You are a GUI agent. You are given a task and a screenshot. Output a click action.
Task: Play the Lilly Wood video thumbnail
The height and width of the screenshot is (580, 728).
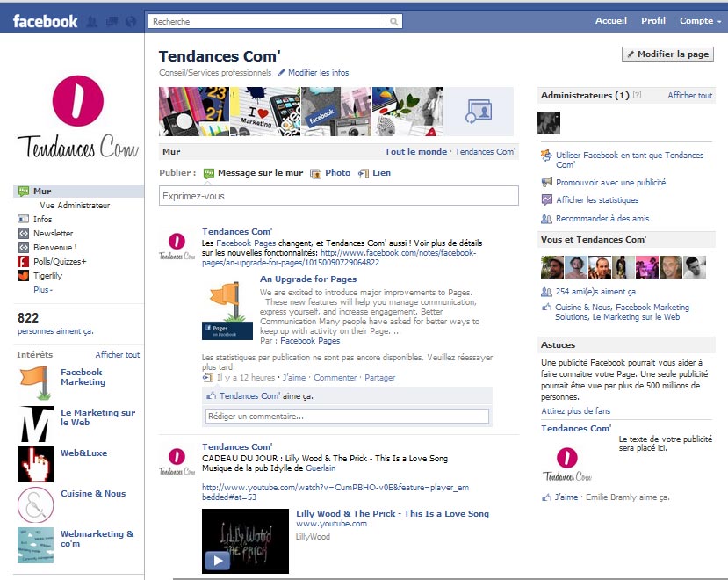point(245,541)
